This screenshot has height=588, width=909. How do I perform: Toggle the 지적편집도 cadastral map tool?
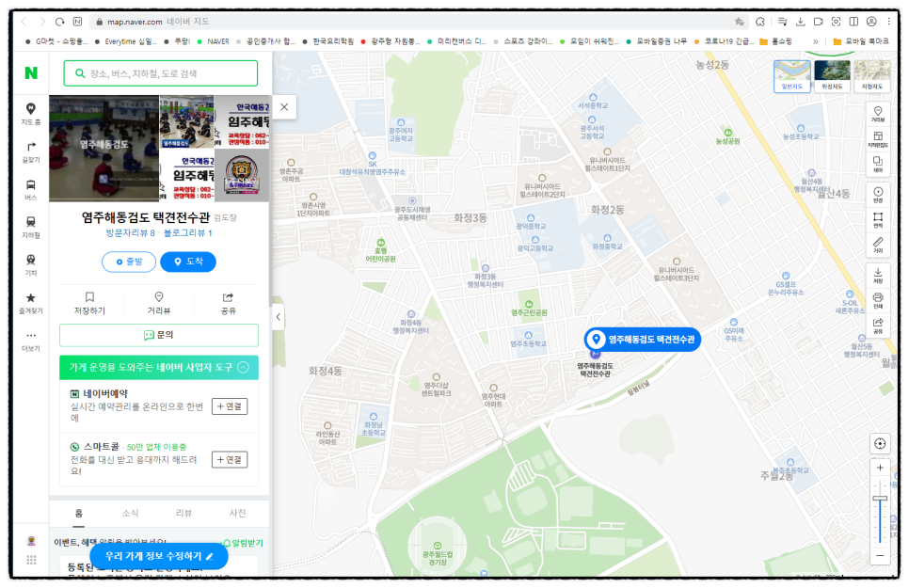pyautogui.click(x=878, y=139)
